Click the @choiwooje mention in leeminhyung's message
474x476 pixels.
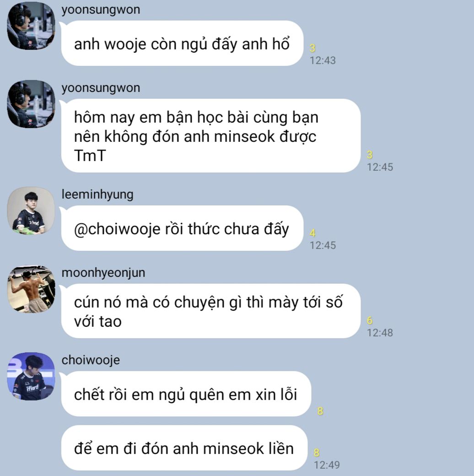coord(117,229)
